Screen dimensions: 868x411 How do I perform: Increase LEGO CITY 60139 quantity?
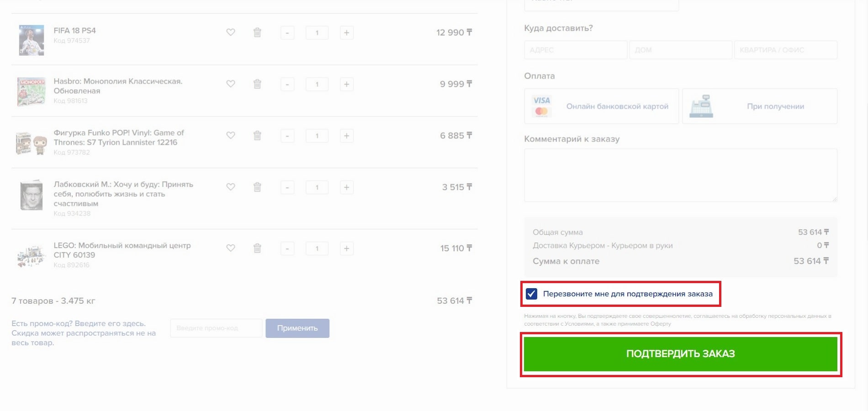pos(347,248)
